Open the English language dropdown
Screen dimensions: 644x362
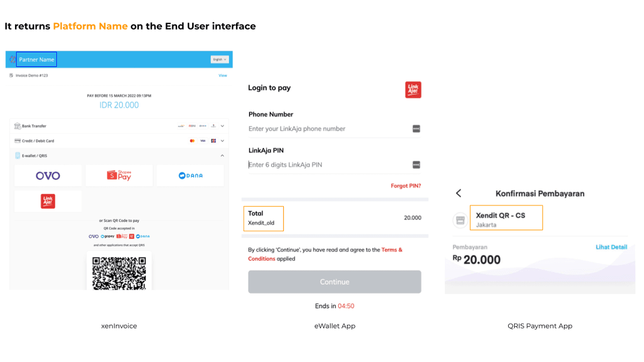coord(219,60)
